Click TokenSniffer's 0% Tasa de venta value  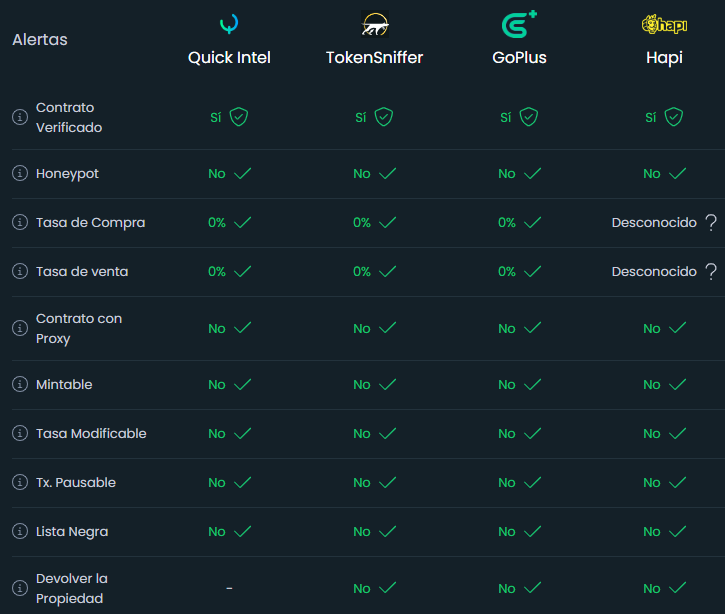point(362,271)
